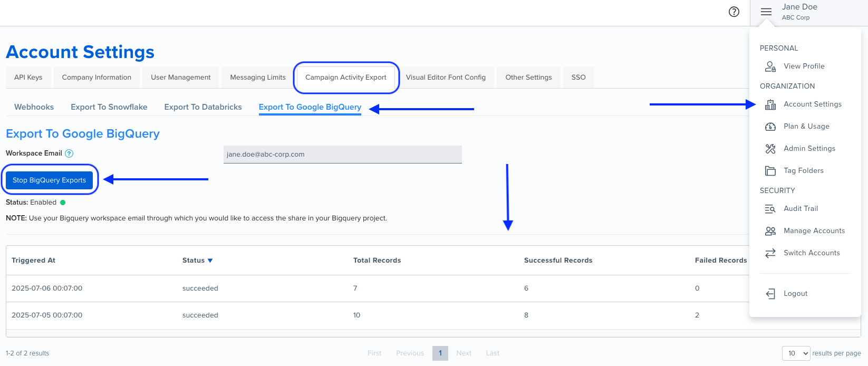Toggle the hamburger menu icon

tap(766, 12)
